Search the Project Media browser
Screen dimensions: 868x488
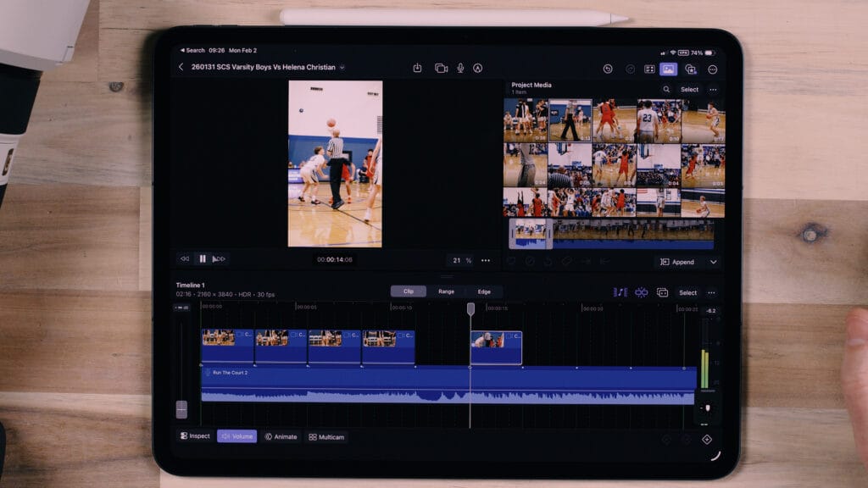coord(666,90)
